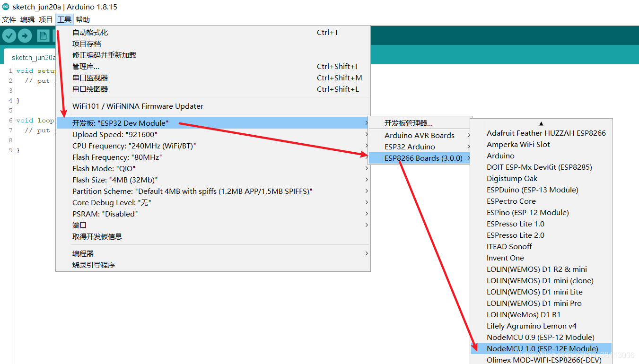Select DOIT ESP-Mx DevKit (ESP8285)
This screenshot has height=364, width=639.
pos(541,167)
